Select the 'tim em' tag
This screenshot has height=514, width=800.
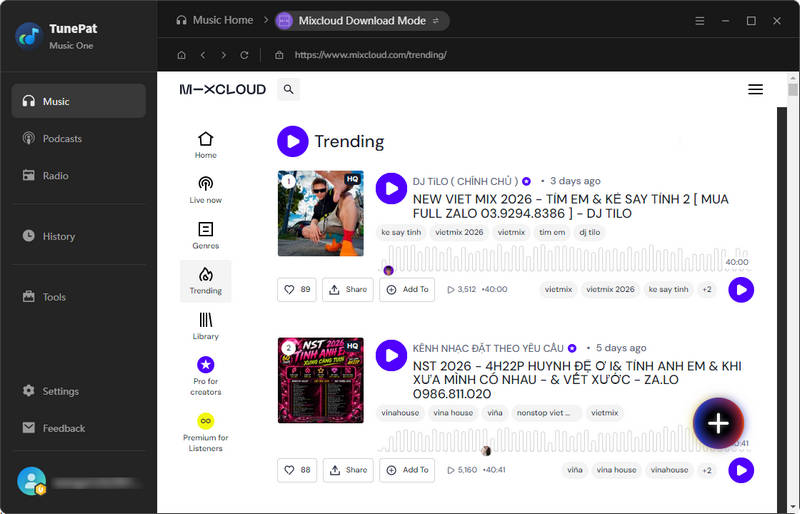tap(552, 232)
